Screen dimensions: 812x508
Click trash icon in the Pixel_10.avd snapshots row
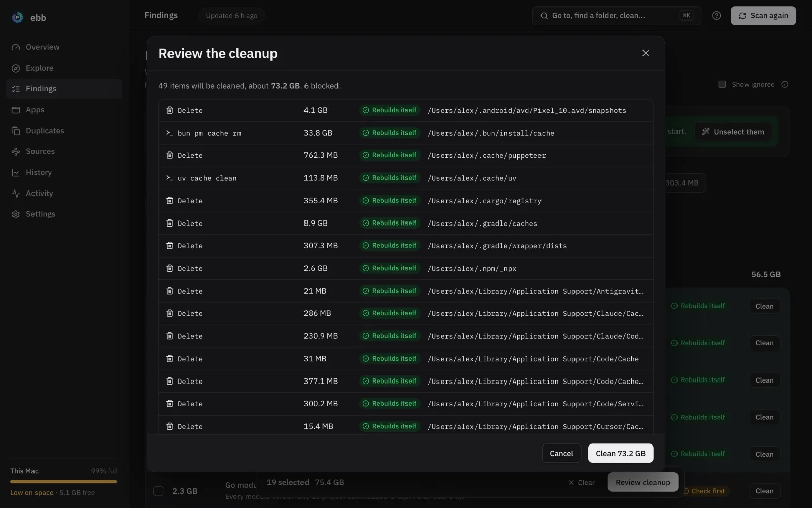[170, 110]
